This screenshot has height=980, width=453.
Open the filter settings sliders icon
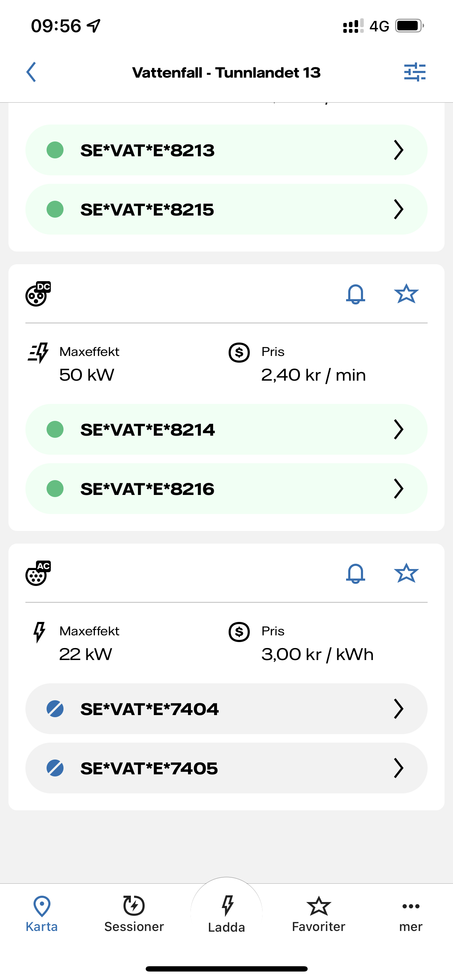tap(415, 72)
